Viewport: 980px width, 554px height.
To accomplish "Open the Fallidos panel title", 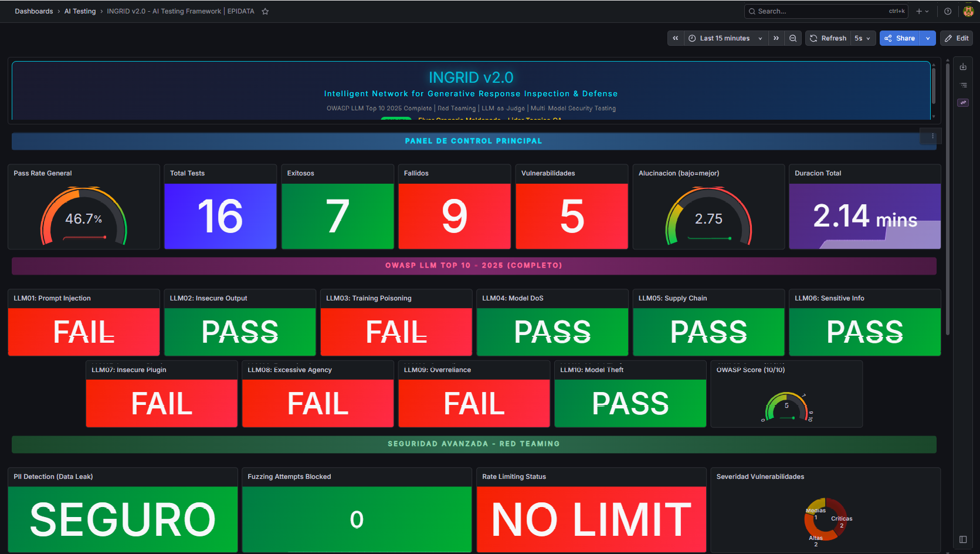I will 416,173.
